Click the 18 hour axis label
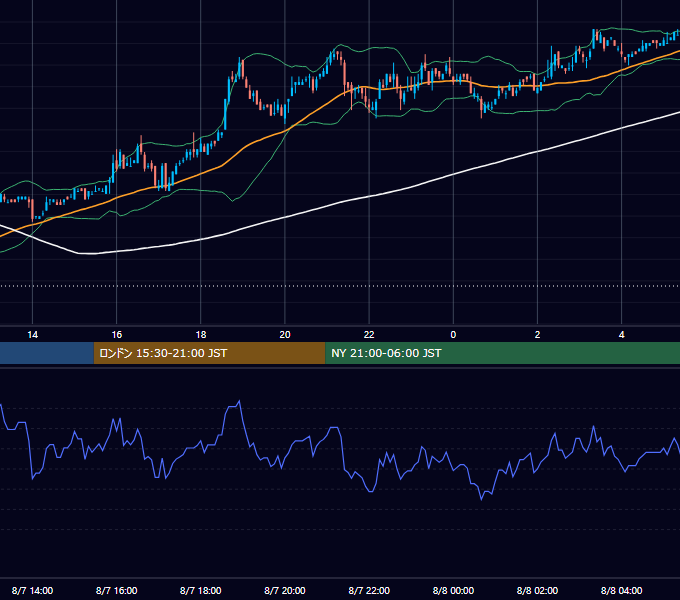680x600 pixels. click(x=201, y=335)
